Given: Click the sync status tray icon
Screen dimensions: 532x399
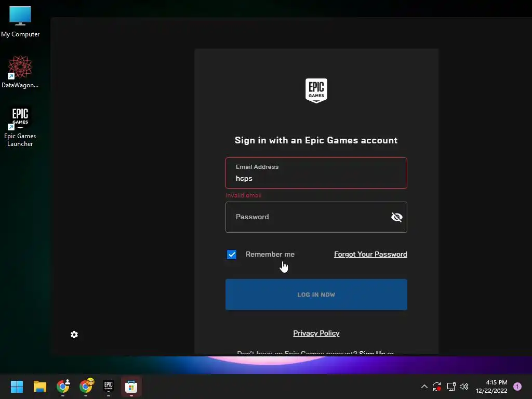Looking at the screenshot, I should (x=436, y=387).
